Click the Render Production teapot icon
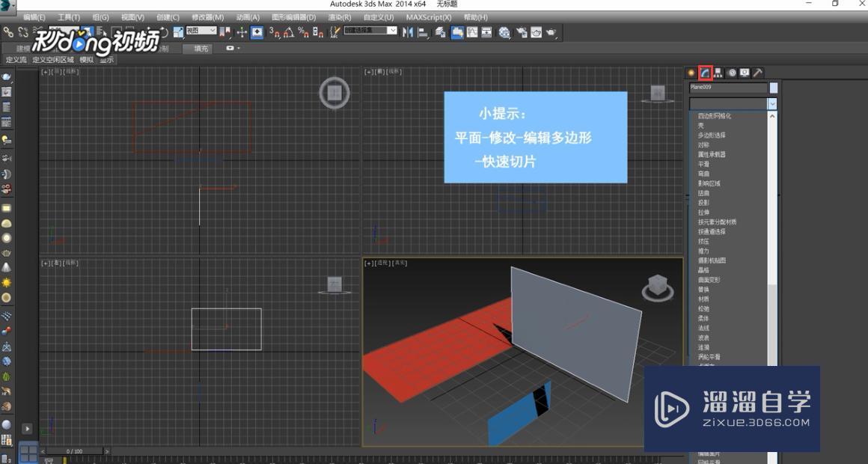 pos(550,32)
